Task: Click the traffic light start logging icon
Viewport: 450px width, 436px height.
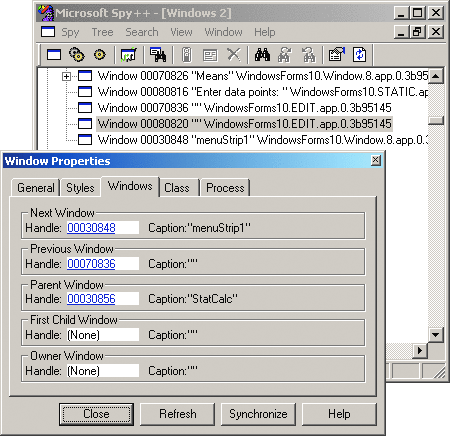Action: tap(187, 55)
